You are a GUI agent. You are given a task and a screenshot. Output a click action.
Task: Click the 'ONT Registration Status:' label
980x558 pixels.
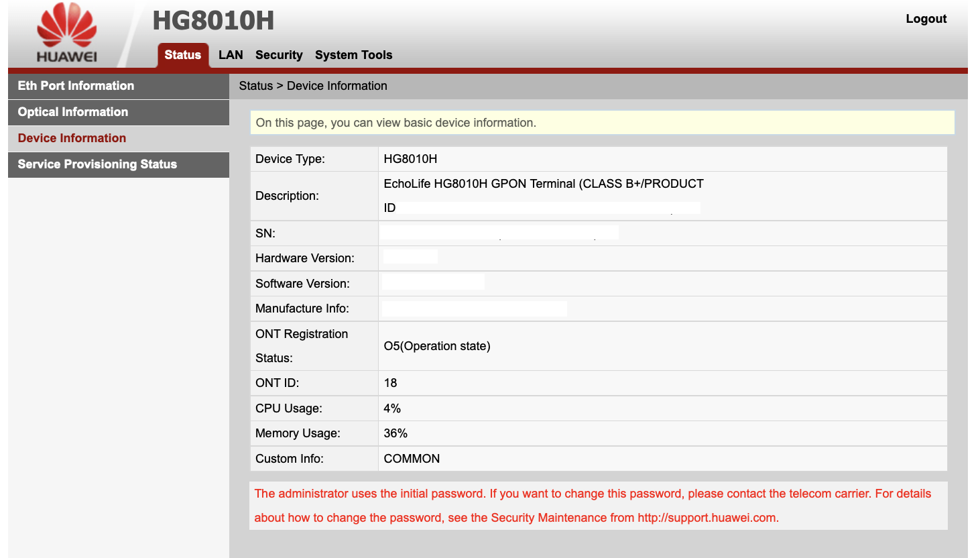(302, 346)
